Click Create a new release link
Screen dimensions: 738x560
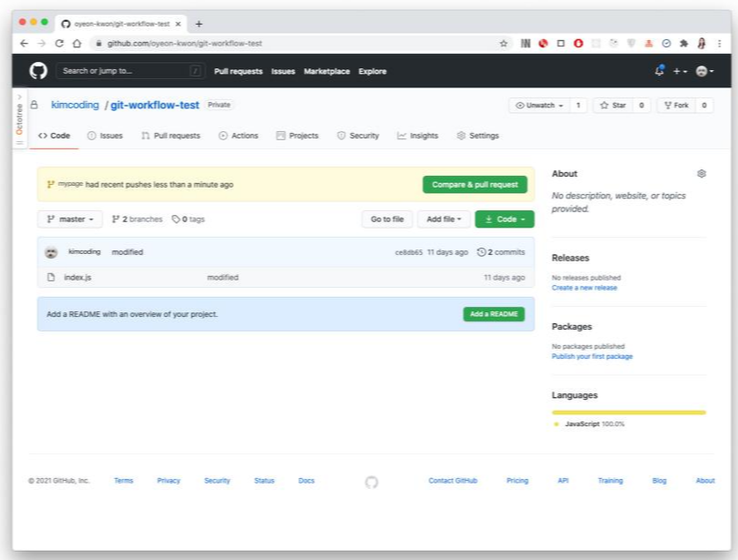pos(584,288)
